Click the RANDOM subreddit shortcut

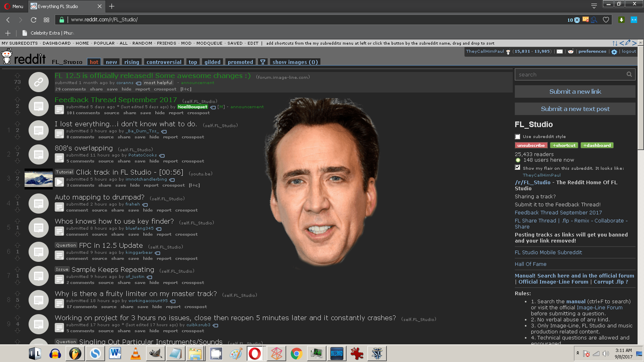click(x=142, y=43)
